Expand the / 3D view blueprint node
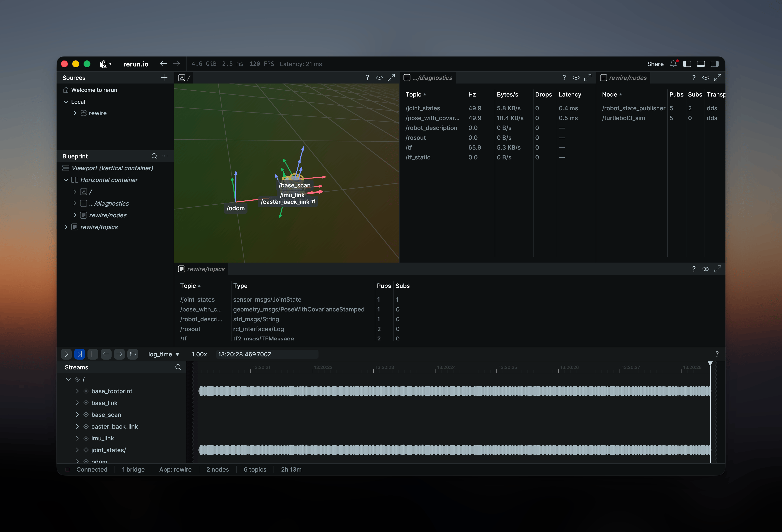 (75, 192)
